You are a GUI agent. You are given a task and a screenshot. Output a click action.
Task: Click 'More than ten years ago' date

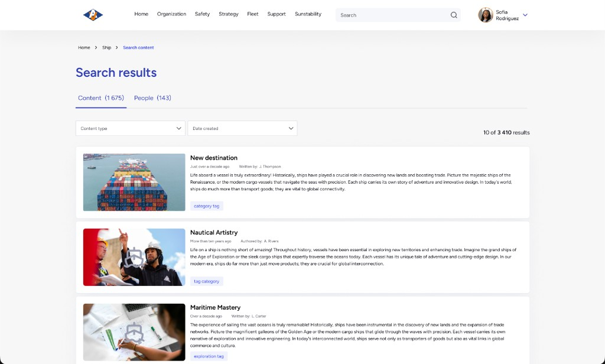pyautogui.click(x=211, y=241)
